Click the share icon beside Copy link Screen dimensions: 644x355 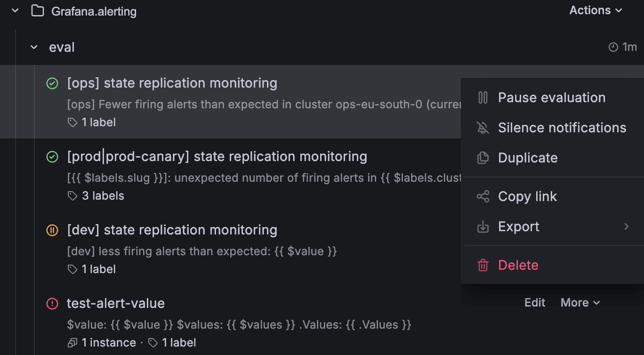pyautogui.click(x=483, y=196)
